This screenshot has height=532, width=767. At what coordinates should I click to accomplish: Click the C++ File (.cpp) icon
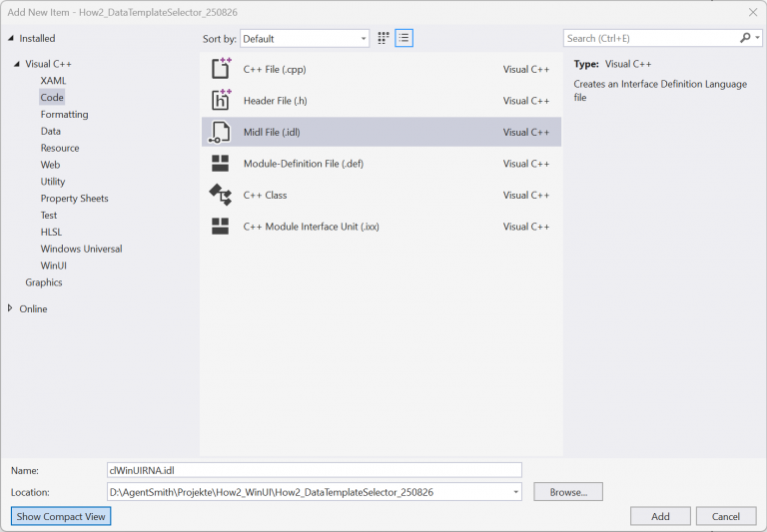[221, 69]
